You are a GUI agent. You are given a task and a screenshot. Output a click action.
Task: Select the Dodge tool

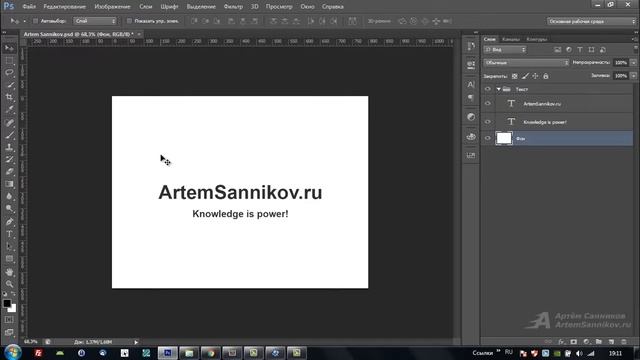pyautogui.click(x=9, y=209)
